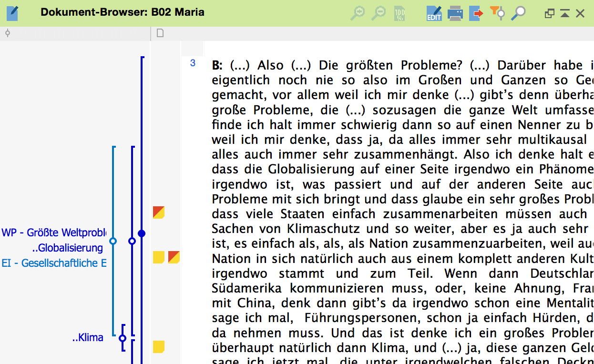Reset zoom with the 100% icon
This screenshot has width=594, height=364.
[x=399, y=13]
